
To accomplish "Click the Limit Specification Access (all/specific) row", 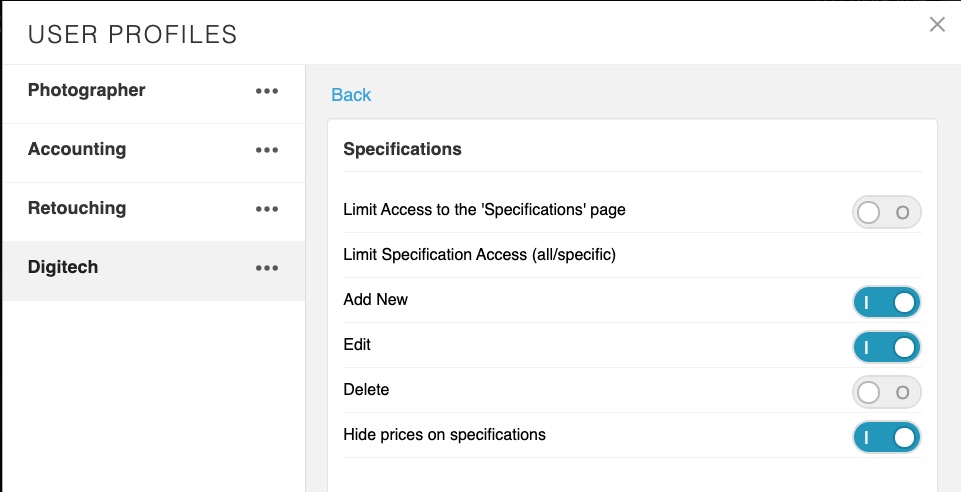I will tap(479, 255).
